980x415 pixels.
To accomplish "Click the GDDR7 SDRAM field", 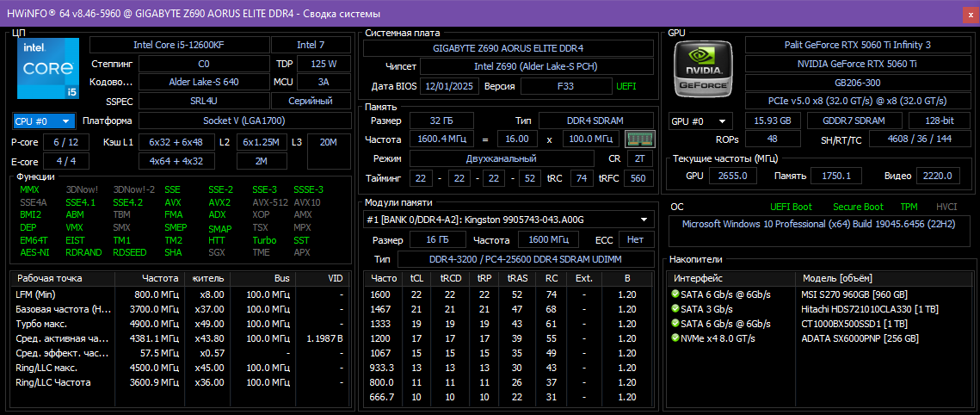I will (x=854, y=121).
